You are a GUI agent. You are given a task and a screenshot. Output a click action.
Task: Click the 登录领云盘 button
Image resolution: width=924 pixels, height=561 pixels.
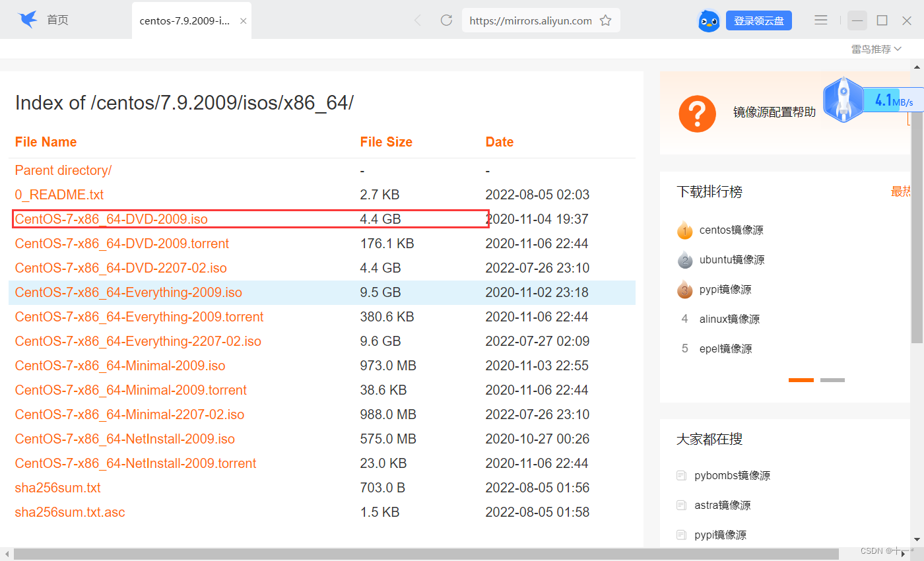(759, 20)
